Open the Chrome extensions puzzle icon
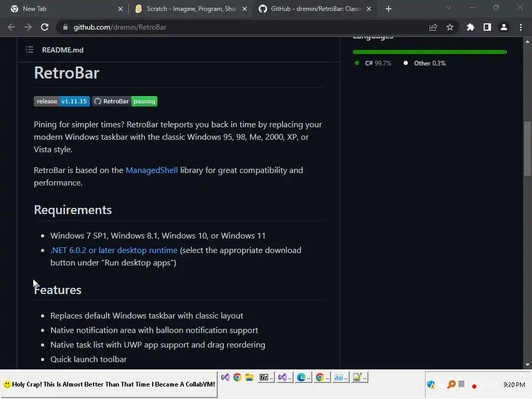This screenshot has height=399, width=532. (x=471, y=27)
